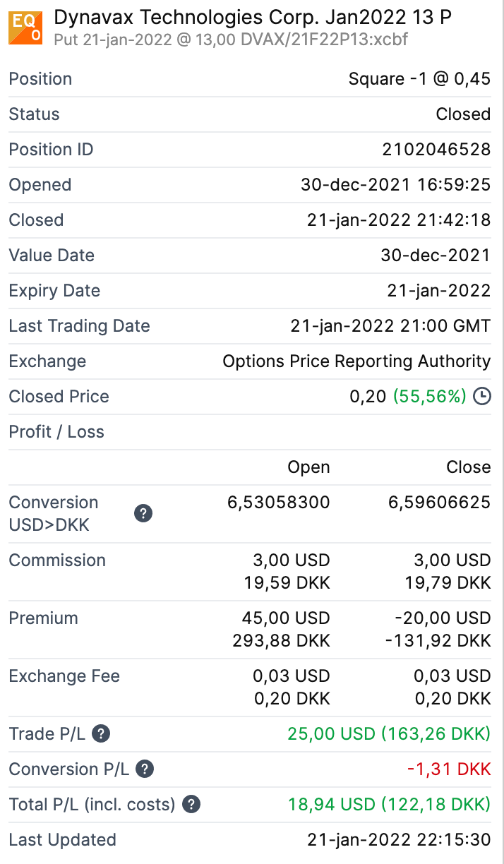Click the Options Price Reporting Authority exchange
This screenshot has width=504, height=864.
(x=356, y=361)
